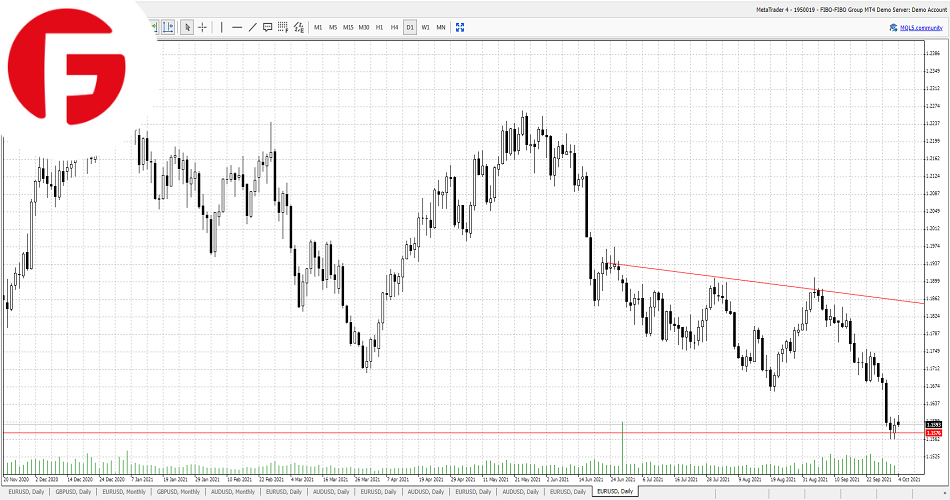Screen dimensions: 950x500
Task: Toggle the chart shift button
Action: 168,27
